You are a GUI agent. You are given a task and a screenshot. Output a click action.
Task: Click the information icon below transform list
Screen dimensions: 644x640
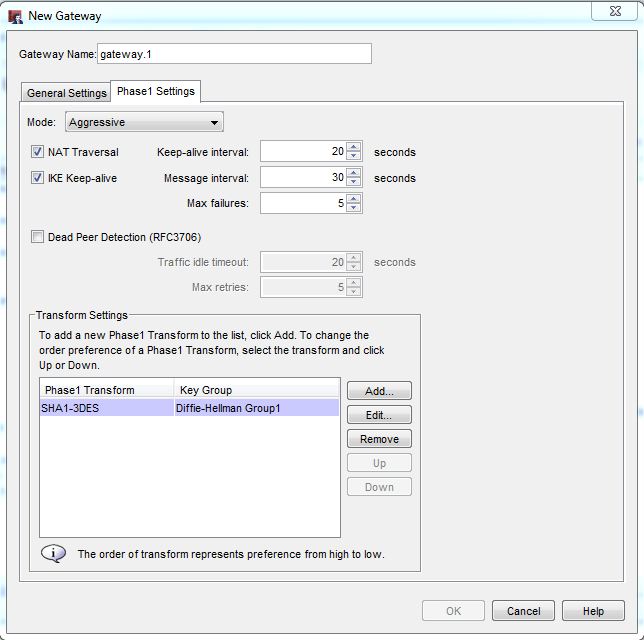(x=52, y=553)
